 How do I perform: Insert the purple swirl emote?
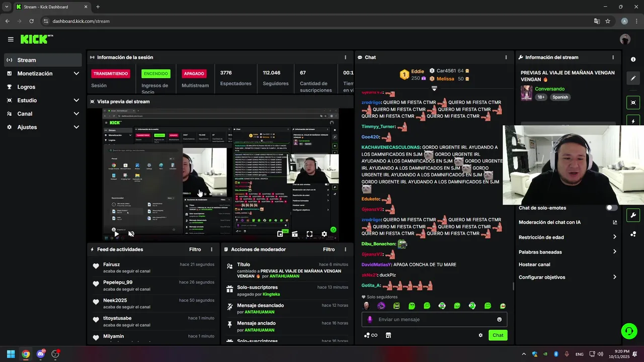coord(381,306)
